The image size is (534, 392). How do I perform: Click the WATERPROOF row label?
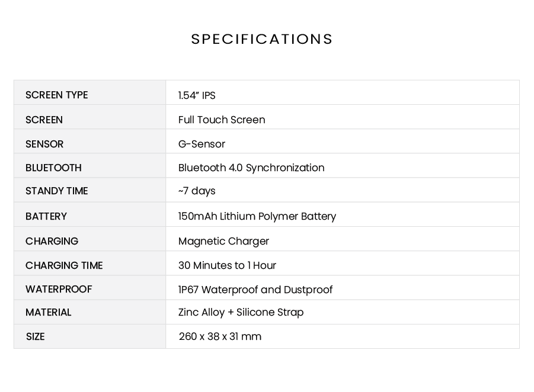[x=59, y=289]
